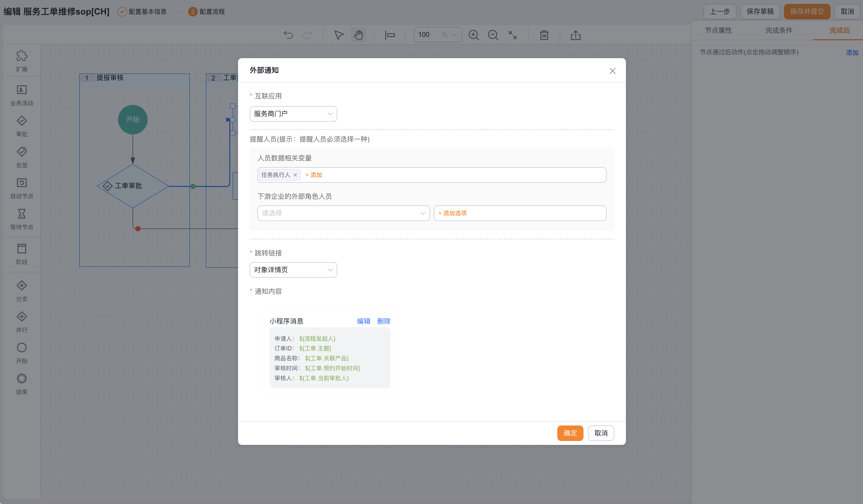Open the 互联应用 dropdown showing 服务商门户
Viewport: 863px width, 504px height.
tap(293, 114)
